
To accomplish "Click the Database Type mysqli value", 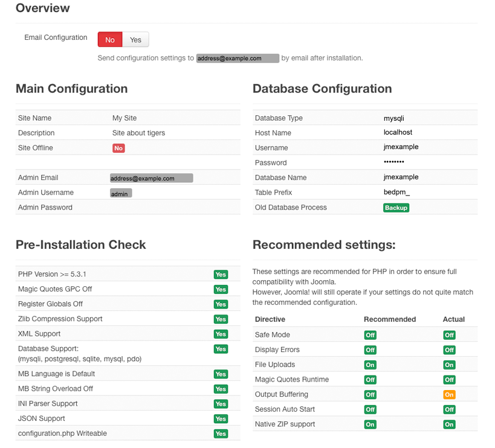I will [394, 118].
